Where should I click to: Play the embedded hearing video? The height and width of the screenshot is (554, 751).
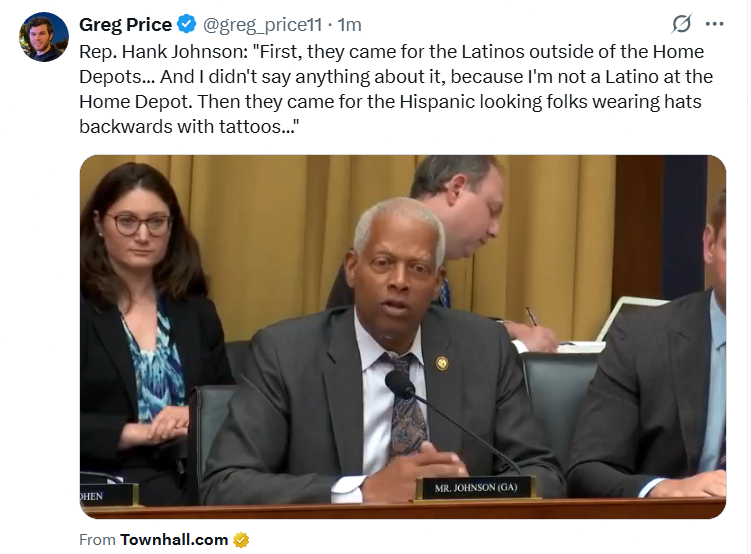(x=403, y=337)
